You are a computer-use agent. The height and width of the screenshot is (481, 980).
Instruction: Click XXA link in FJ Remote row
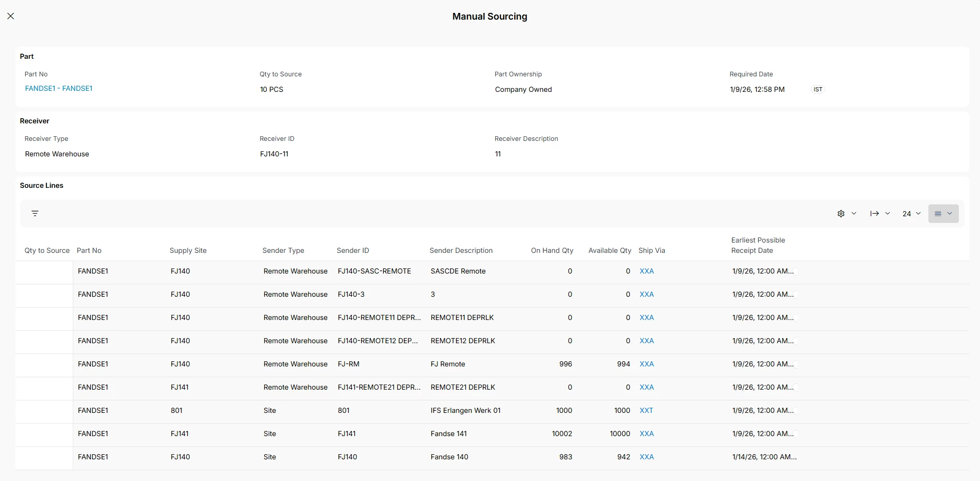click(646, 364)
